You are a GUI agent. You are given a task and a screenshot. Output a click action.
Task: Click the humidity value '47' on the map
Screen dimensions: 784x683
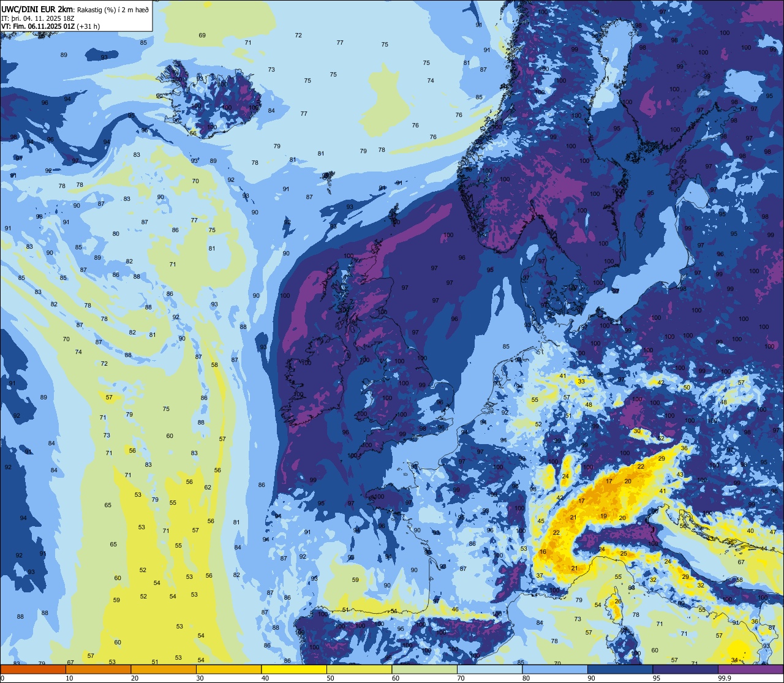[773, 532]
